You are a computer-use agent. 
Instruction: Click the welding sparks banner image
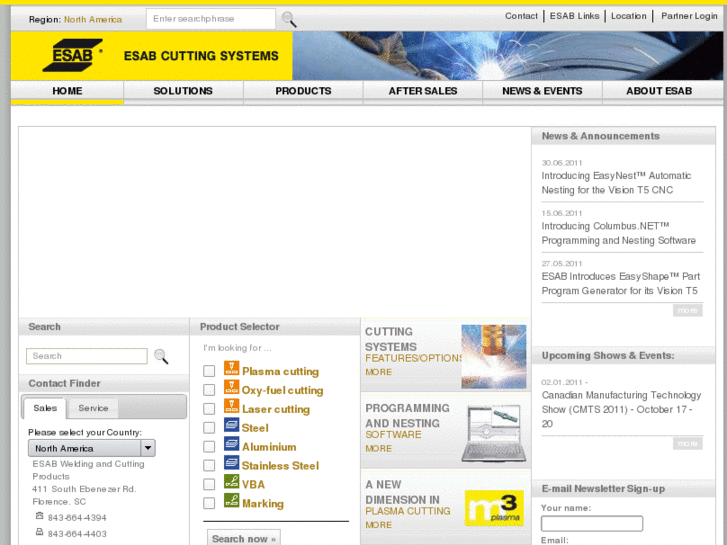(x=507, y=56)
